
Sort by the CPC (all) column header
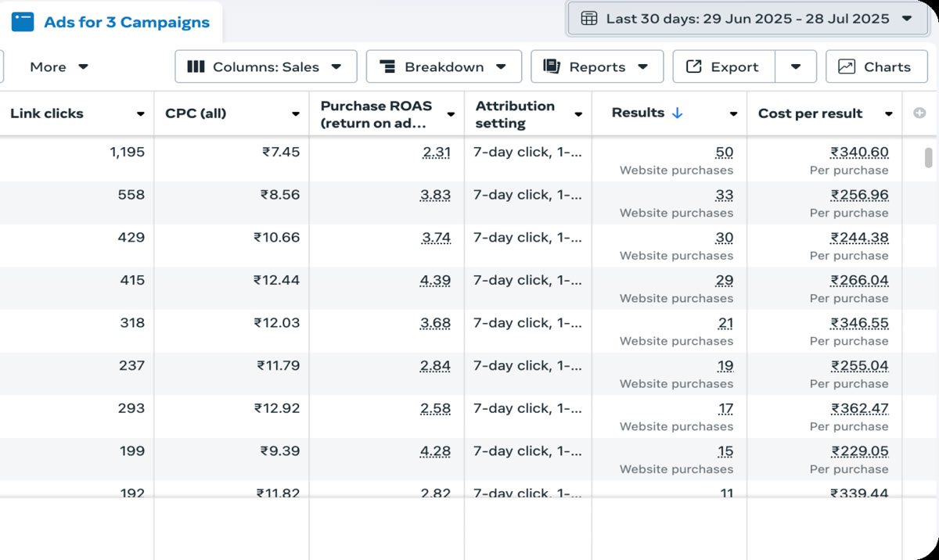(x=196, y=113)
